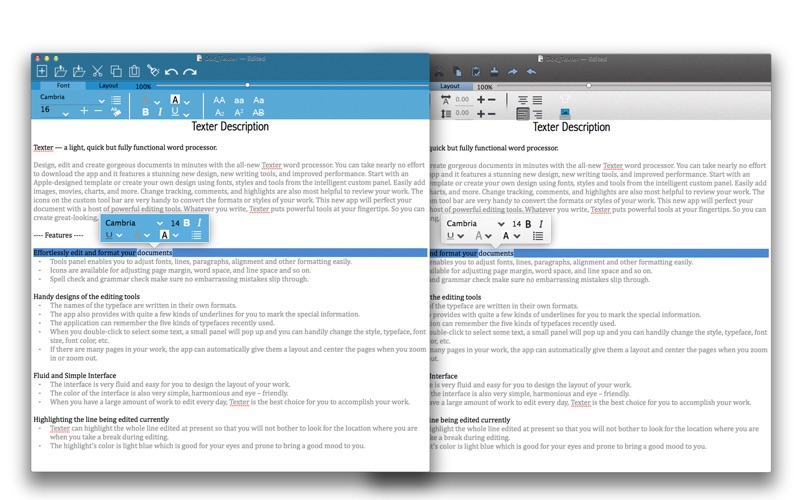The image size is (800, 500).
Task: Click the list style icon beside the Cambria font
Action: coord(116,100)
